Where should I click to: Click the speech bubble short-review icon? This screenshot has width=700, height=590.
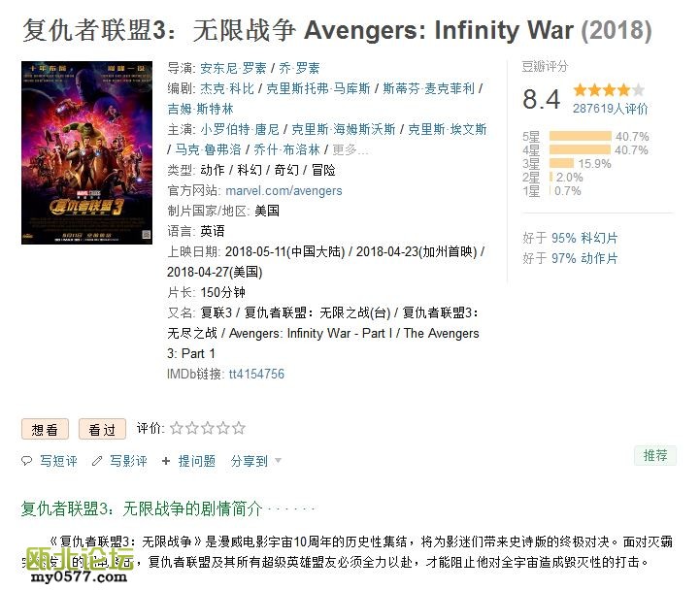pos(27,461)
